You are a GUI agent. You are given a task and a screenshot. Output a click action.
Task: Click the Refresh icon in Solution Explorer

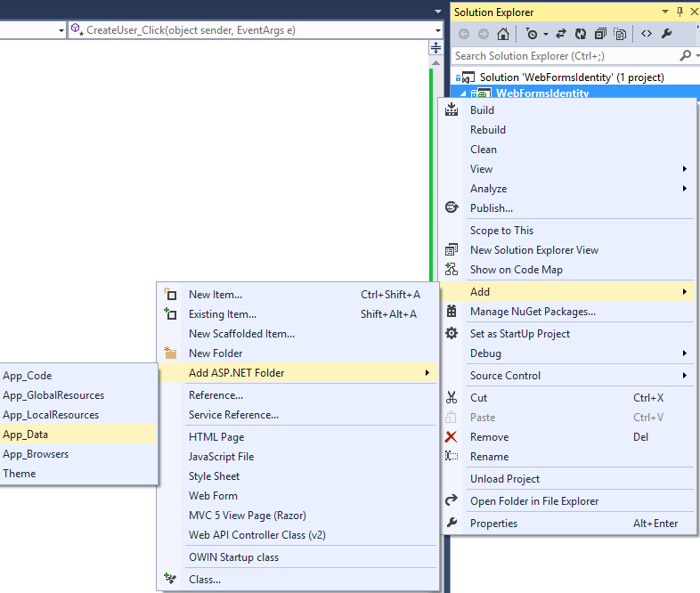pos(581,34)
